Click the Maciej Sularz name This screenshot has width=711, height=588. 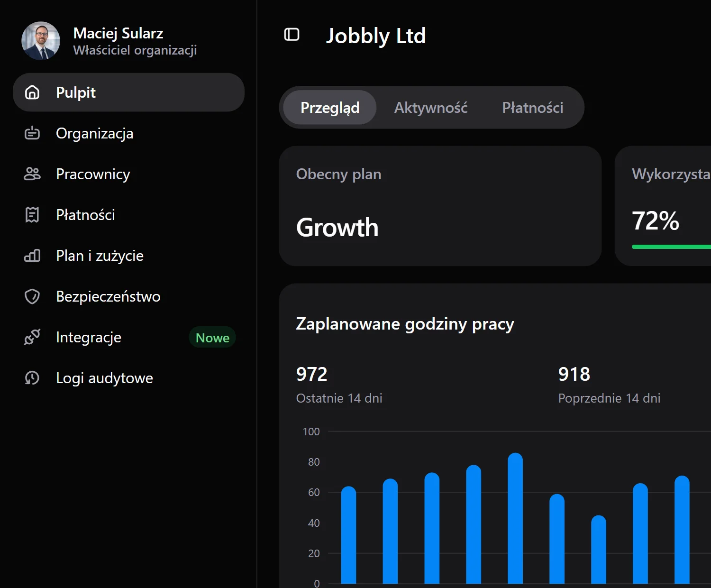point(118,33)
